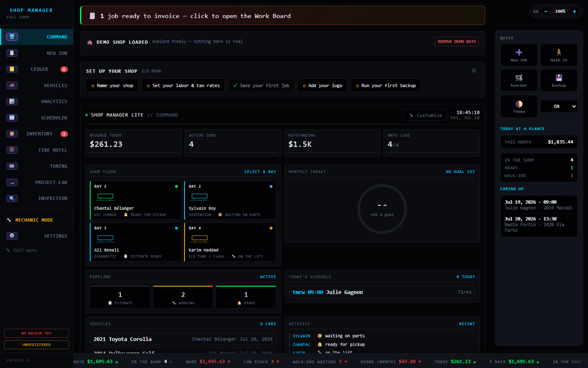This screenshot has height=368, width=588.
Task: Click the Inspection magnifier icon
Action: (12, 198)
